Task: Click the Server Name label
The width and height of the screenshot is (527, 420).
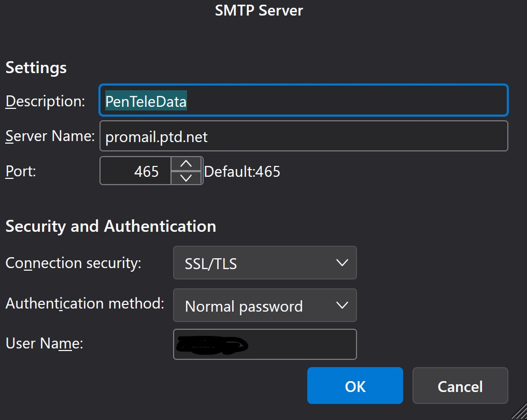Action: [x=50, y=136]
